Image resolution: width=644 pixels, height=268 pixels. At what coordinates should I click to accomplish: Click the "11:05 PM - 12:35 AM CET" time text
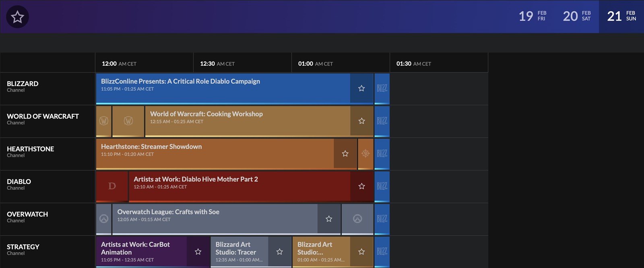(x=127, y=260)
